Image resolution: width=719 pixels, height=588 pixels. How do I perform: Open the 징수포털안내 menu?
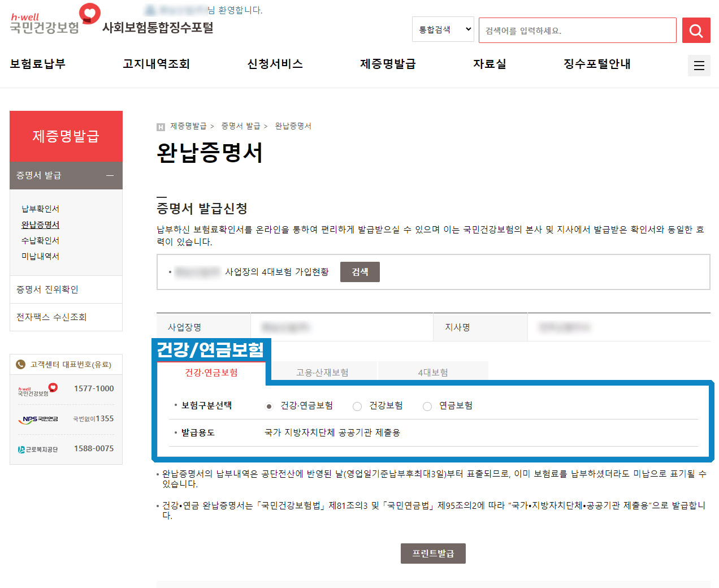tap(597, 64)
